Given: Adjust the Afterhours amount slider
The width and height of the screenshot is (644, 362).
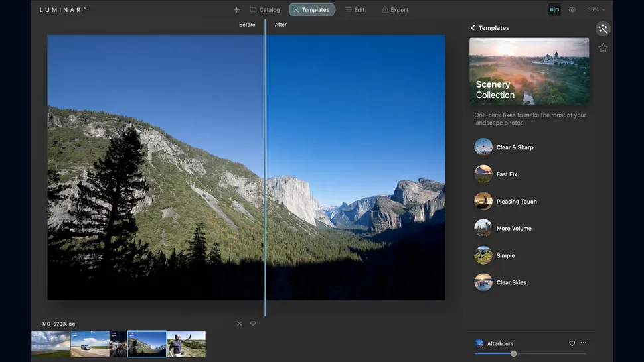Looking at the screenshot, I should coord(513,354).
